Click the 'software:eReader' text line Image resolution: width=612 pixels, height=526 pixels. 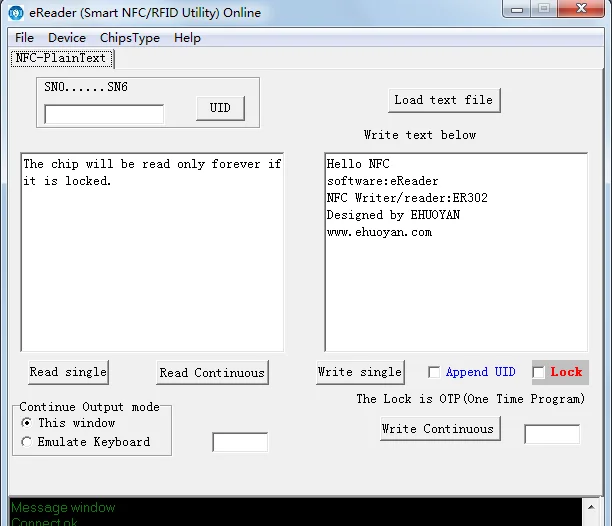pos(382,181)
